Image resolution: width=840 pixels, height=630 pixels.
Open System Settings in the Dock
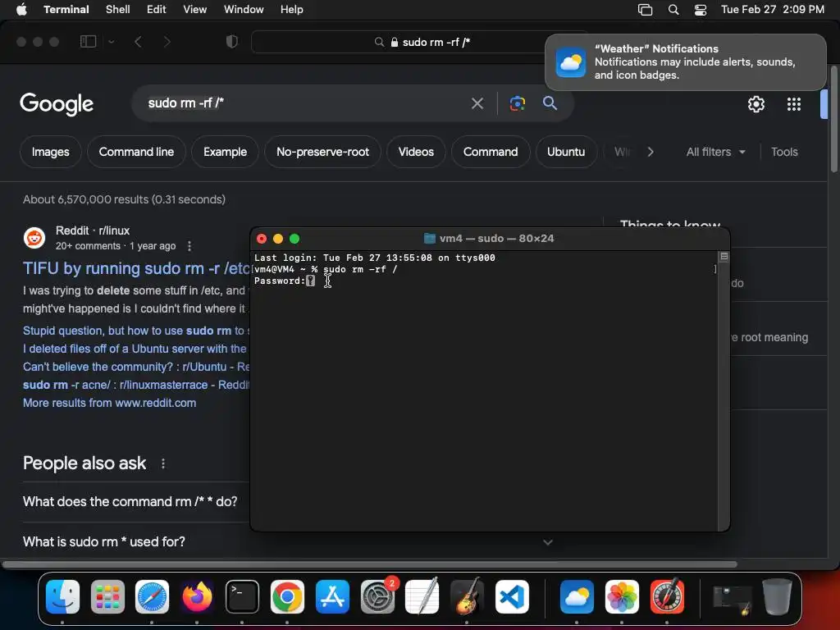[377, 596]
